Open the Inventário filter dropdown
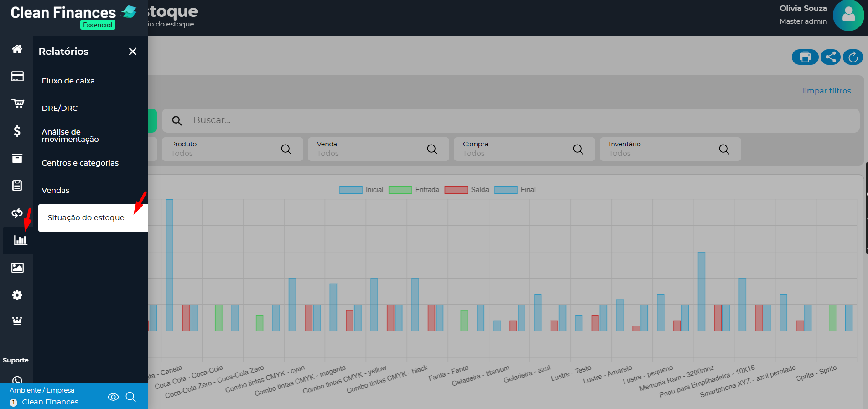 [670, 149]
